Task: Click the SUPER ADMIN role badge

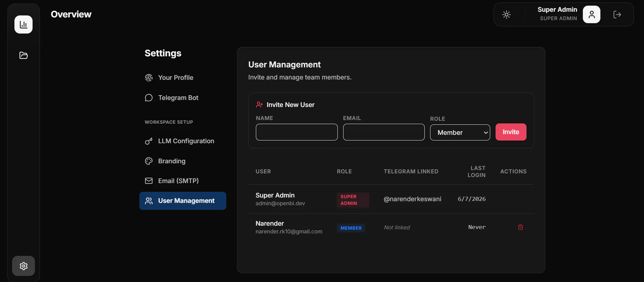Action: (353, 200)
